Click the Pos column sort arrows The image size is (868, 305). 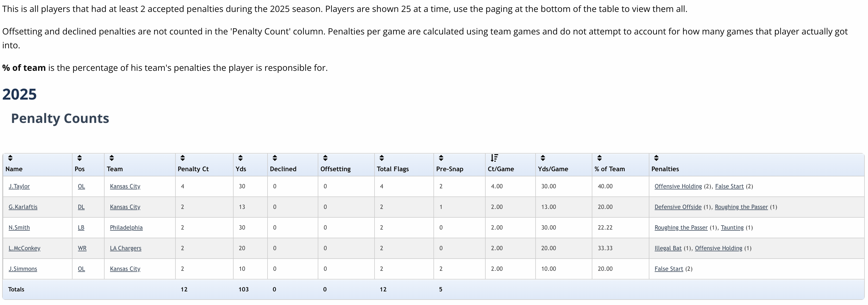[x=80, y=158]
